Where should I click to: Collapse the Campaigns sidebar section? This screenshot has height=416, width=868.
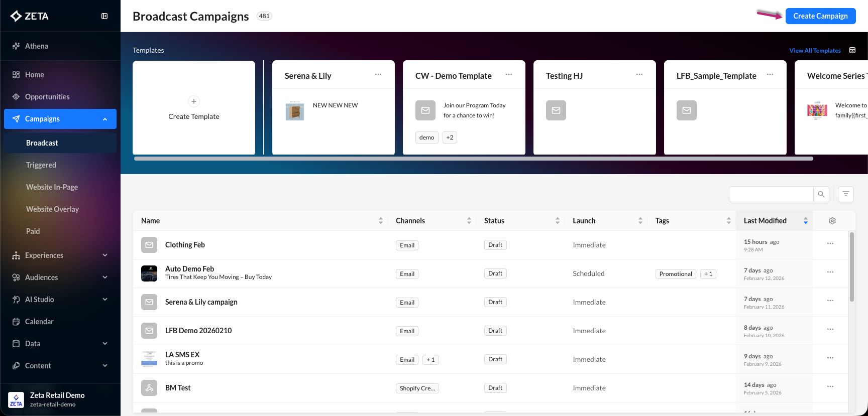tap(105, 119)
